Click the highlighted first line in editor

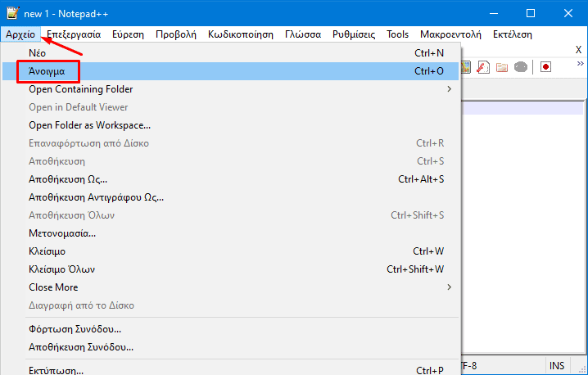coord(522,109)
